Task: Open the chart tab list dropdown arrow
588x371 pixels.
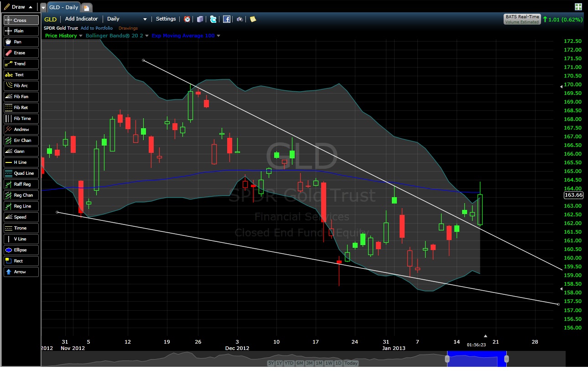Action: point(43,7)
